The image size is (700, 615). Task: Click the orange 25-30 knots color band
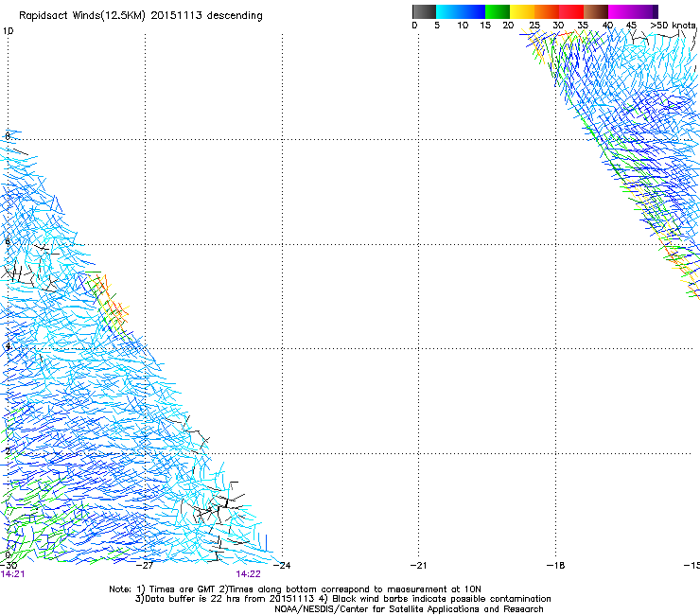(547, 11)
